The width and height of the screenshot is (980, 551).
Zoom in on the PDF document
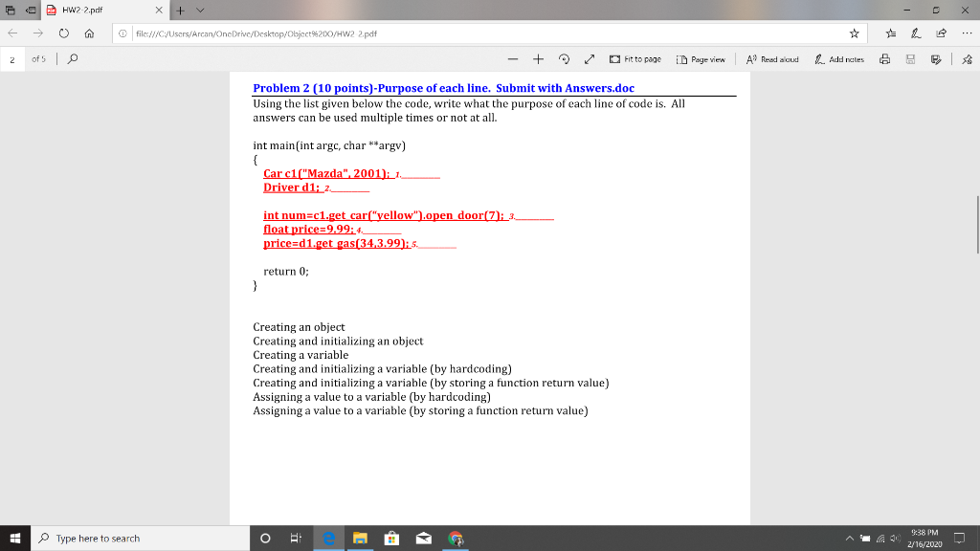tap(538, 59)
